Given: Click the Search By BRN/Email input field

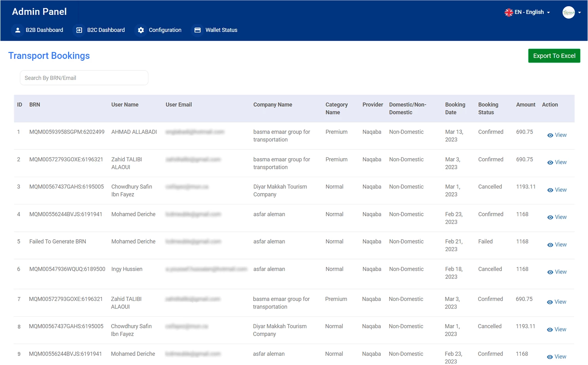Looking at the screenshot, I should (x=84, y=78).
